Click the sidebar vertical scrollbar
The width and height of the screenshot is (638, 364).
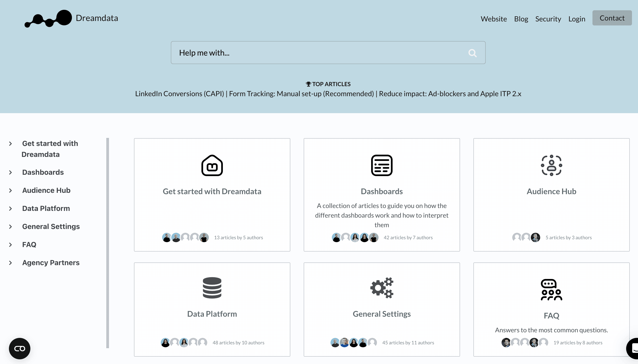click(108, 243)
